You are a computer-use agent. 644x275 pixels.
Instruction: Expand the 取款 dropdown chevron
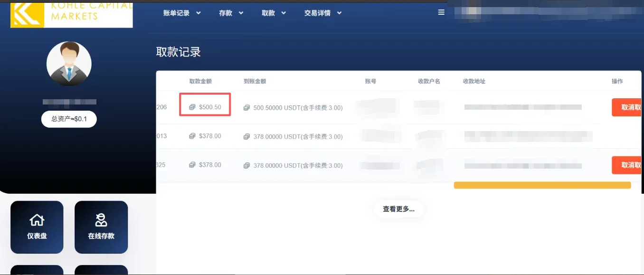click(x=284, y=13)
